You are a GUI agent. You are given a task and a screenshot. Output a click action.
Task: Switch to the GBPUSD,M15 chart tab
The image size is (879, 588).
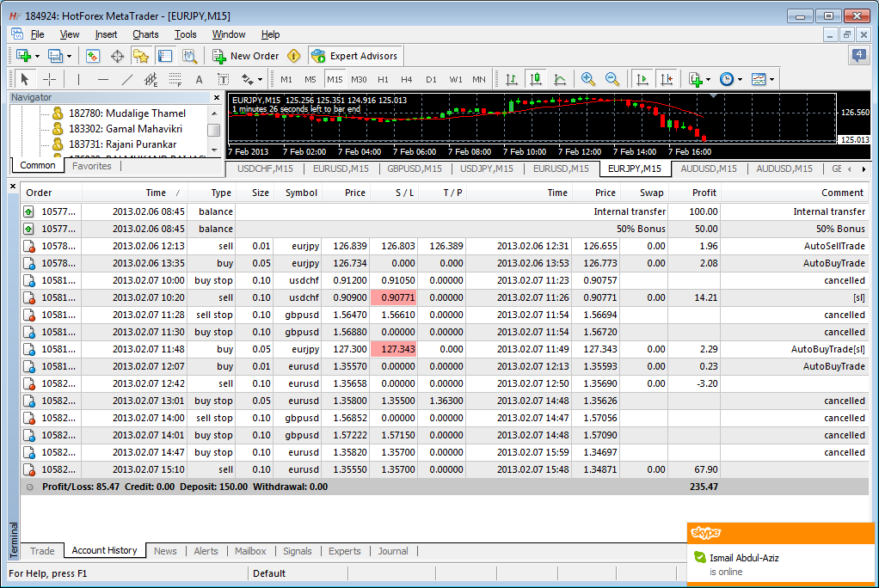point(415,168)
